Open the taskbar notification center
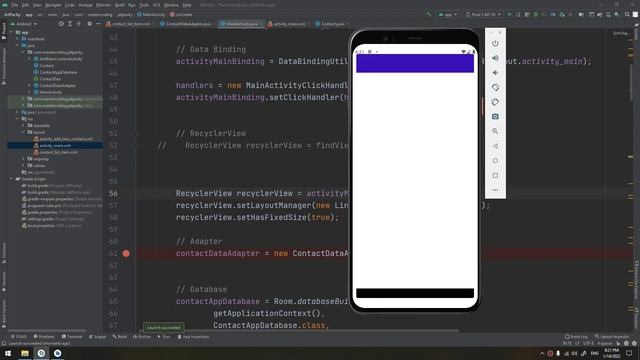 click(629, 353)
